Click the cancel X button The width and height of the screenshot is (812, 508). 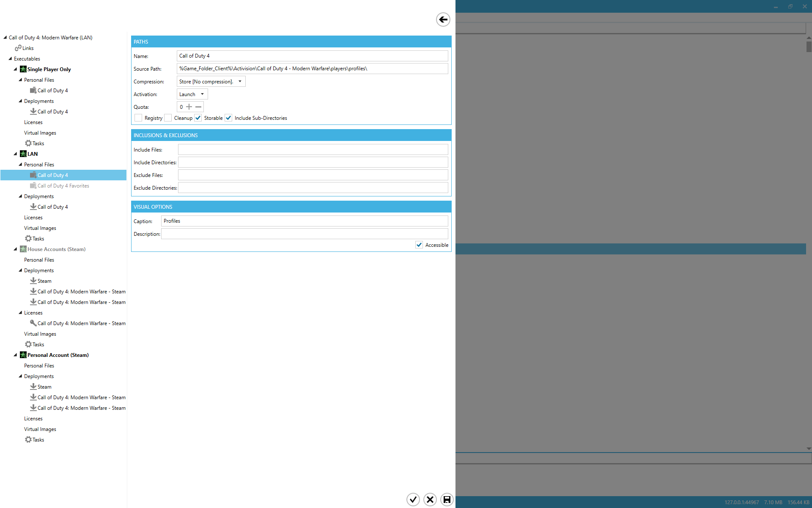coord(430,500)
